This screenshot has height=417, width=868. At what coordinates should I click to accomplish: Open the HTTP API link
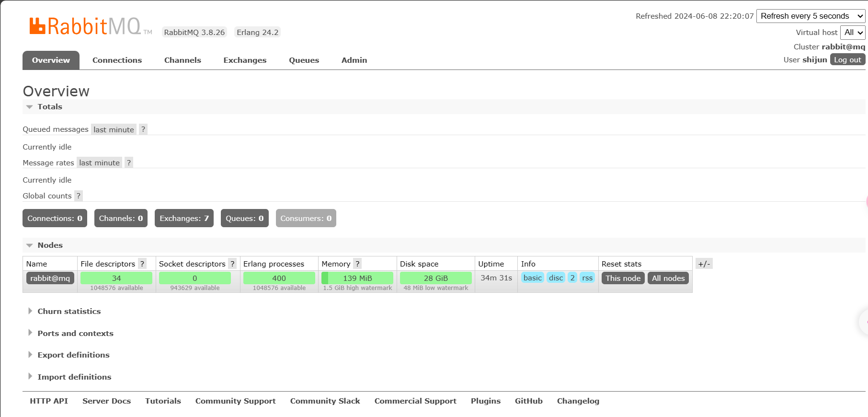coord(49,401)
